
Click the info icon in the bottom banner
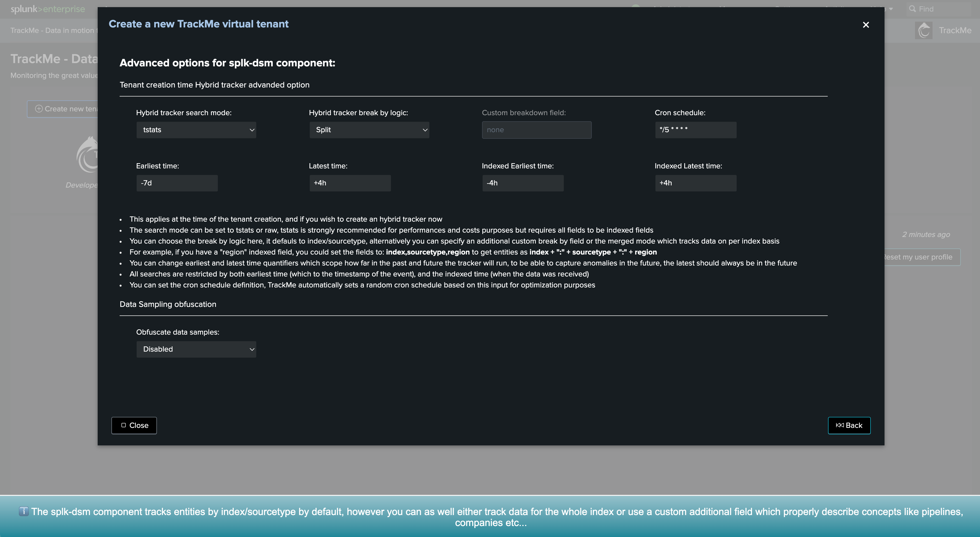click(24, 511)
